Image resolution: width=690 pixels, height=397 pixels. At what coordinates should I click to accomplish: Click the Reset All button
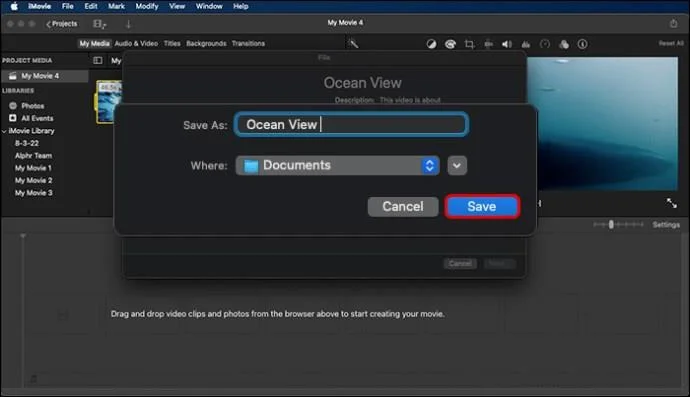tap(671, 43)
